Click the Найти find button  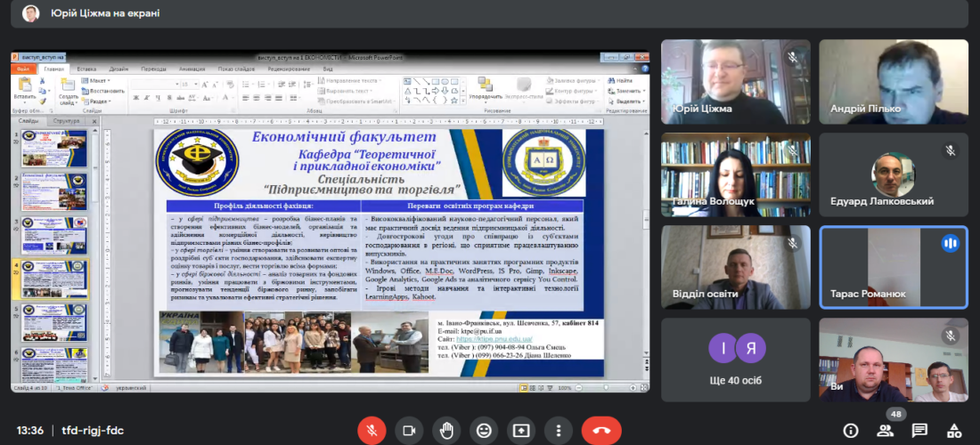(x=622, y=81)
